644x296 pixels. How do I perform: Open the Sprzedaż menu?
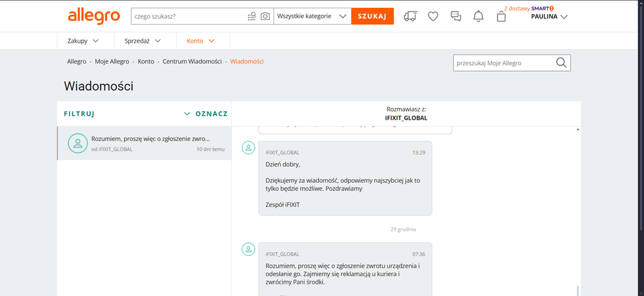tap(142, 41)
